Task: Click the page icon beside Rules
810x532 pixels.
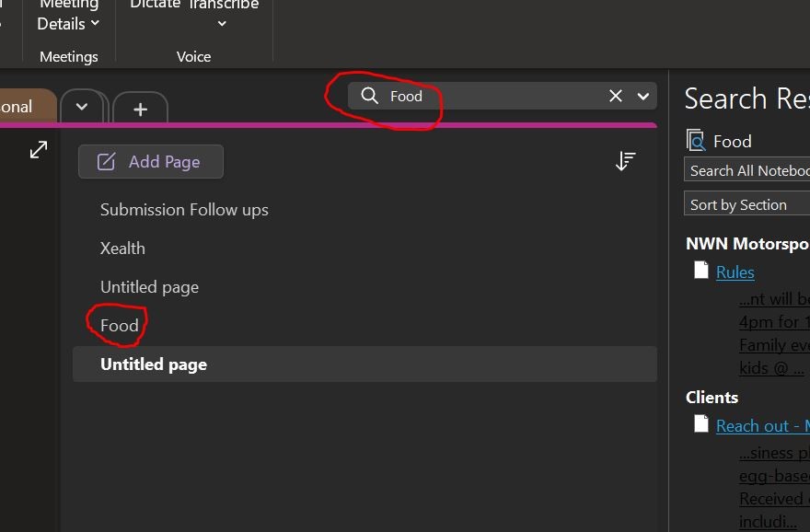Action: [701, 270]
